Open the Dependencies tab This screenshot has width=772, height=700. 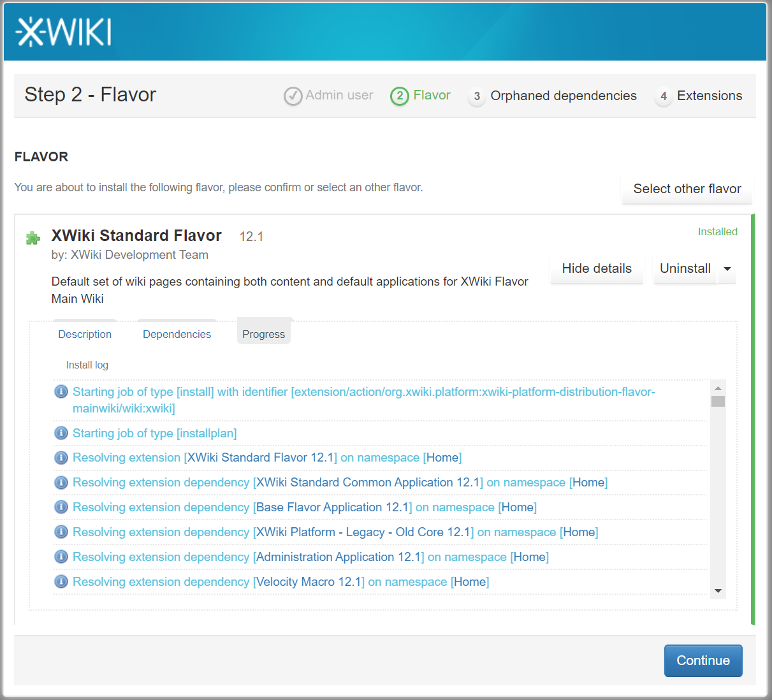click(x=177, y=334)
